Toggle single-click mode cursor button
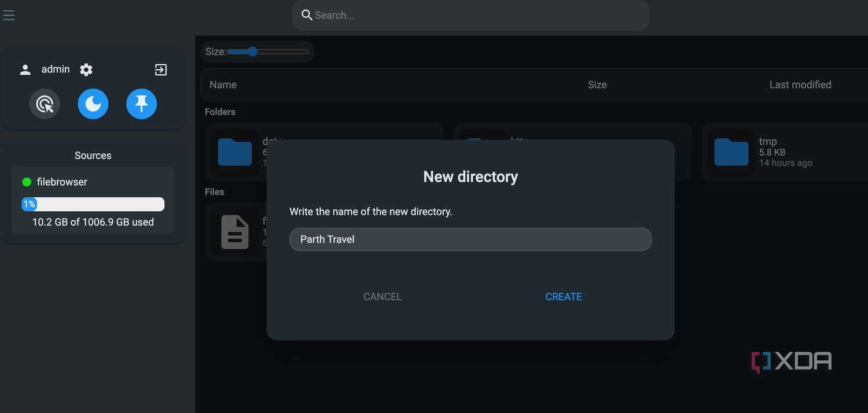This screenshot has width=868, height=413. [x=45, y=104]
